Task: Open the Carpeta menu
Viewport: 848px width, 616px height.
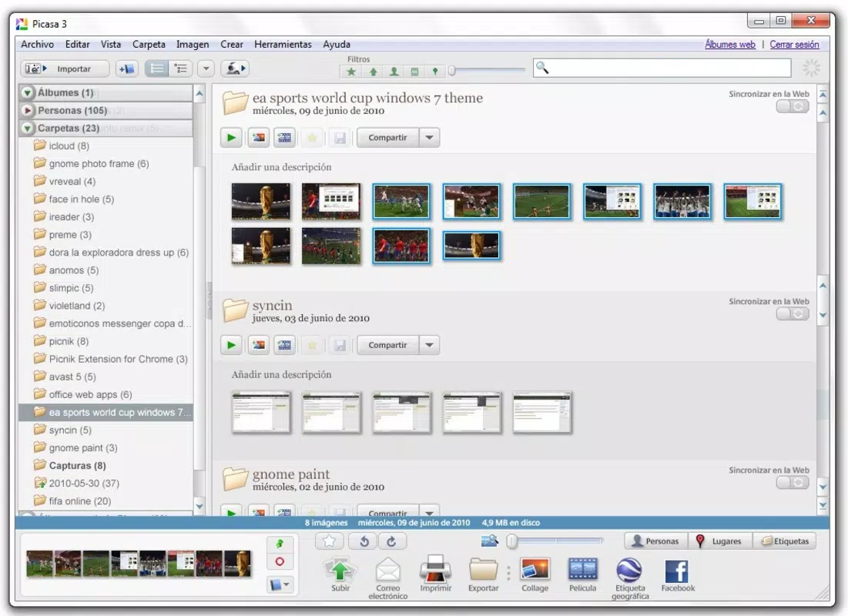Action: coord(149,45)
